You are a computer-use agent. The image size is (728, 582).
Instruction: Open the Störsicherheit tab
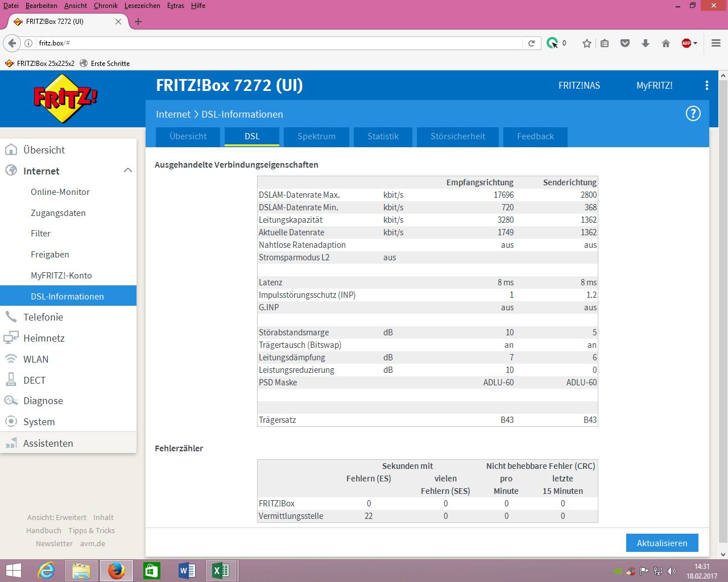coord(457,136)
